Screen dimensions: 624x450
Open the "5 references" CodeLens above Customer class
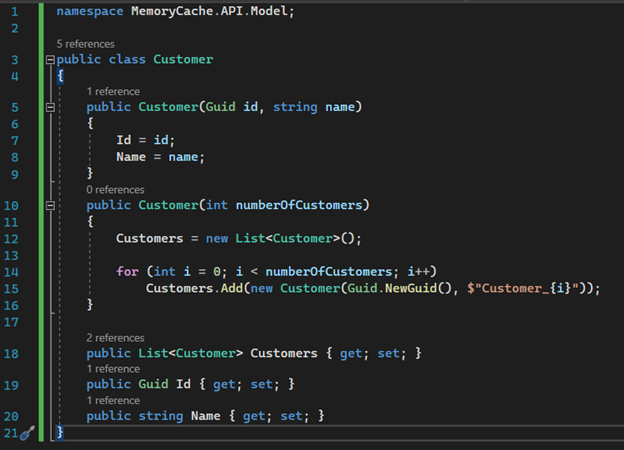coord(86,44)
